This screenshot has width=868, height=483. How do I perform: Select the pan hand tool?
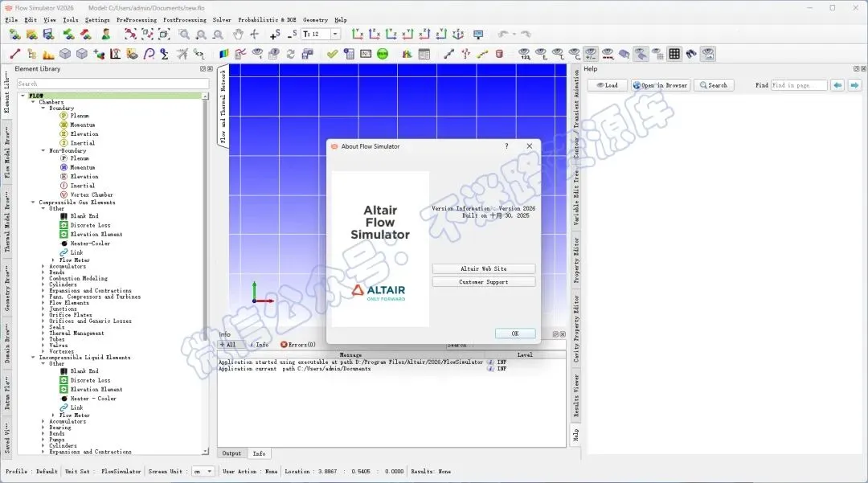[237, 35]
